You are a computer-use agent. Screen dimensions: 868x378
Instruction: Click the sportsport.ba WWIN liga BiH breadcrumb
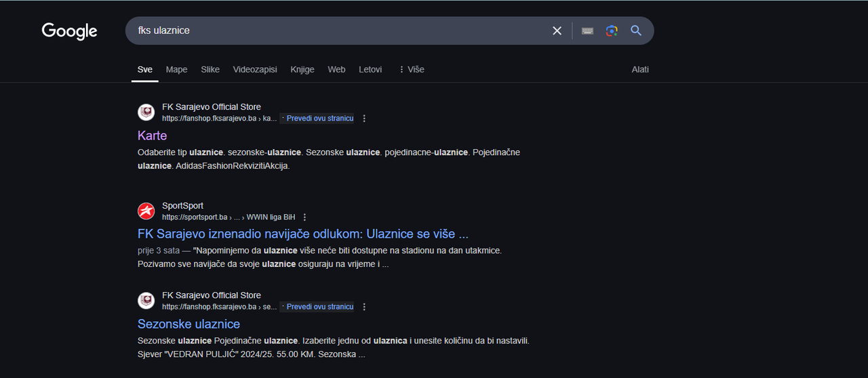click(229, 217)
